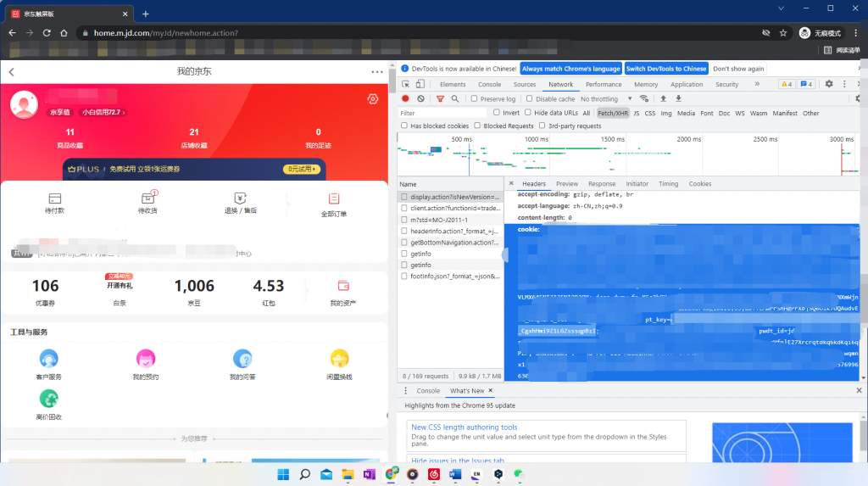Check the box beside footInfo.json request row
The image size is (868, 486).
click(404, 276)
